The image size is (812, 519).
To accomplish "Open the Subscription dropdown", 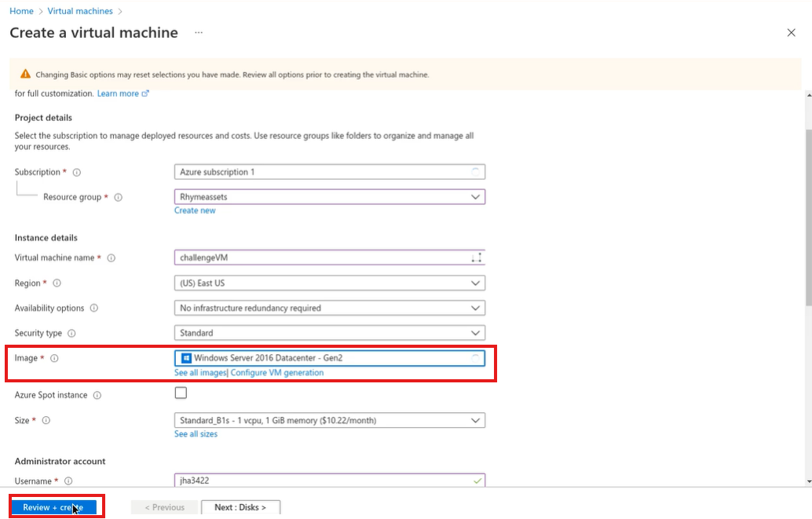I will (x=330, y=172).
